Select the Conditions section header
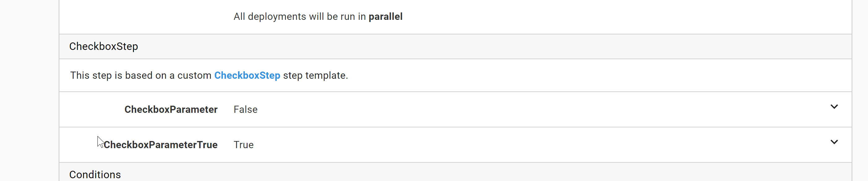The width and height of the screenshot is (868, 181). [95, 174]
